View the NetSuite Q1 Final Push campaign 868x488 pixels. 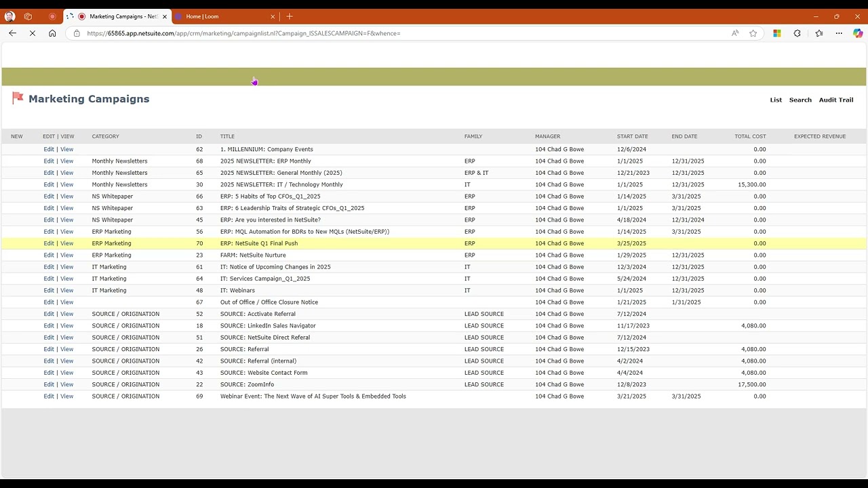(x=66, y=243)
